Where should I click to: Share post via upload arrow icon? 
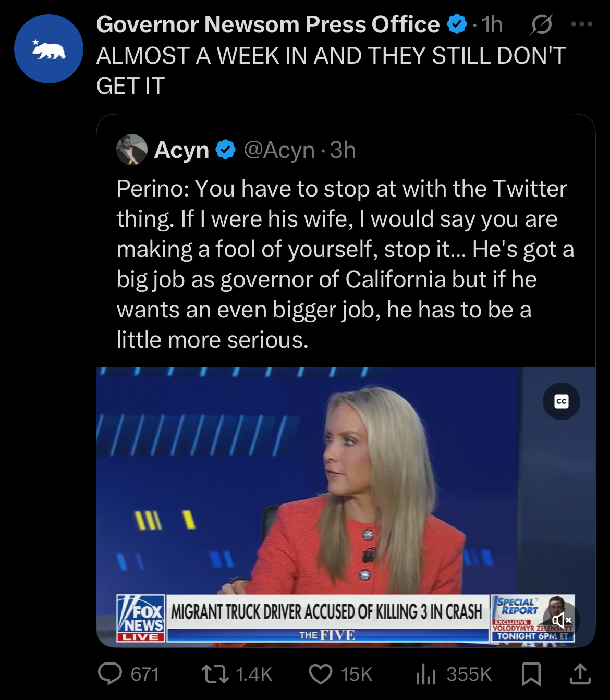click(x=580, y=673)
